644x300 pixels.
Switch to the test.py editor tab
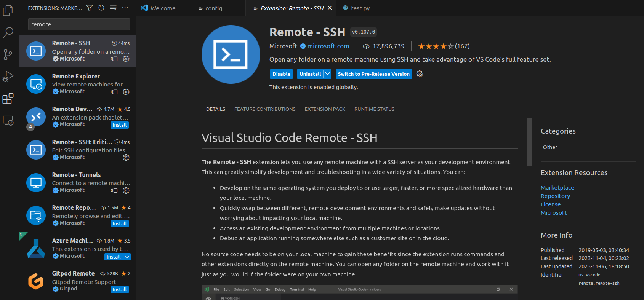(364, 8)
